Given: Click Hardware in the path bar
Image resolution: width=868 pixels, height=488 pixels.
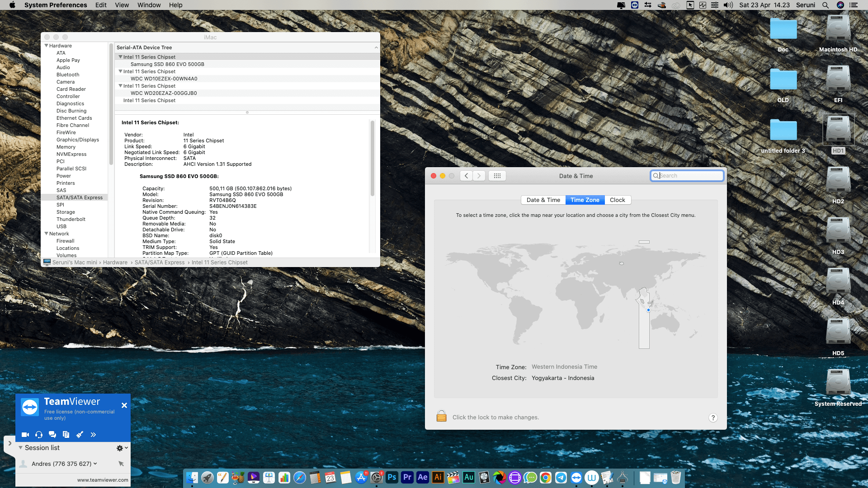Looking at the screenshot, I should [115, 263].
